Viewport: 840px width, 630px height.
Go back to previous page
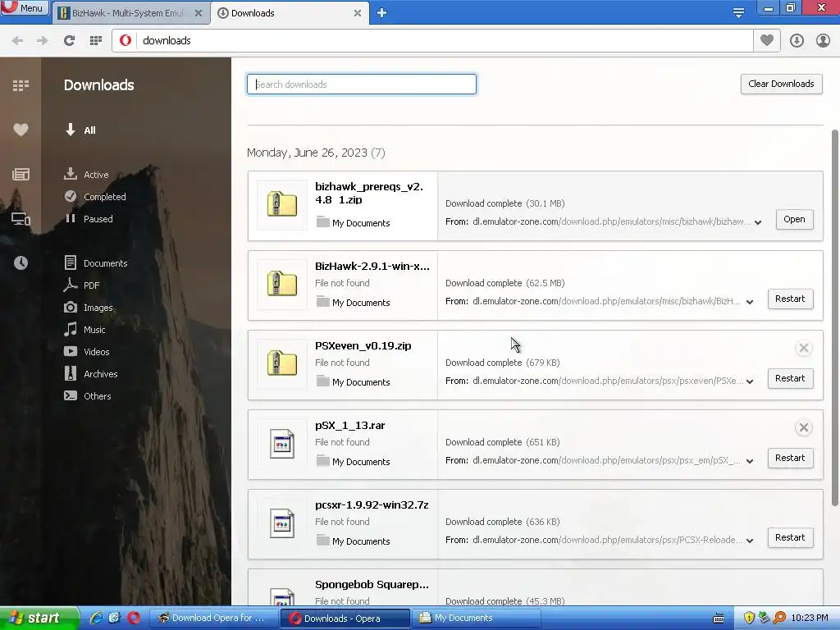pyautogui.click(x=17, y=41)
